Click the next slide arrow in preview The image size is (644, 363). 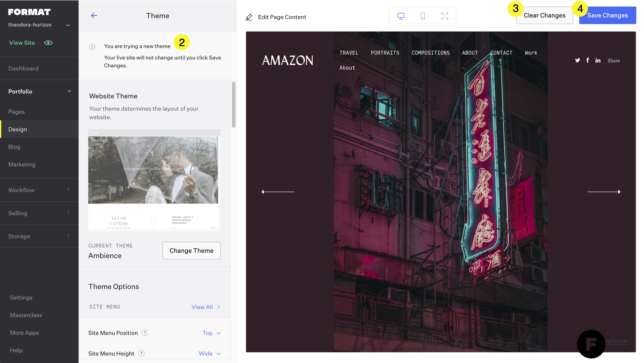pyautogui.click(x=604, y=192)
